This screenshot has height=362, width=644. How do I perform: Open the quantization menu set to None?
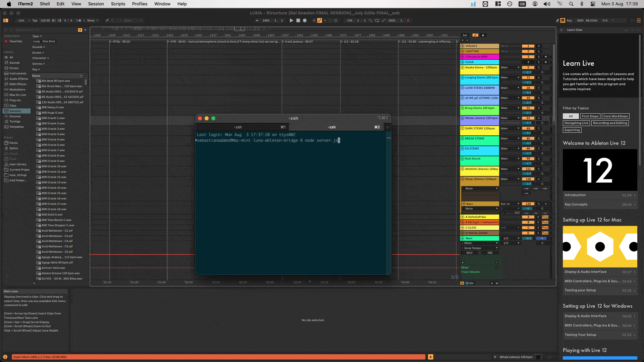click(93, 20)
